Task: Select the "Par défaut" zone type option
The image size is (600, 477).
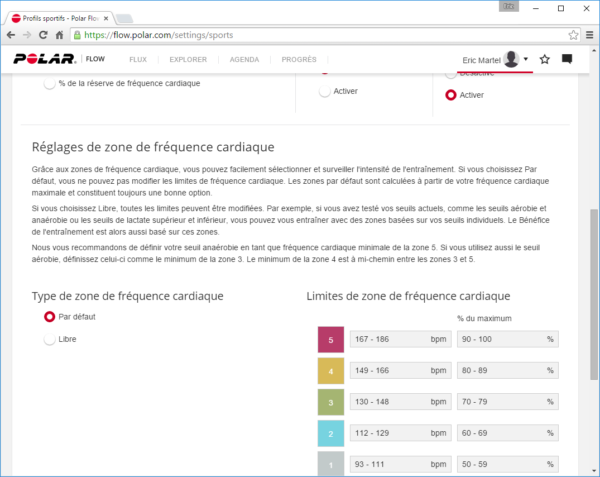Action: click(x=49, y=317)
